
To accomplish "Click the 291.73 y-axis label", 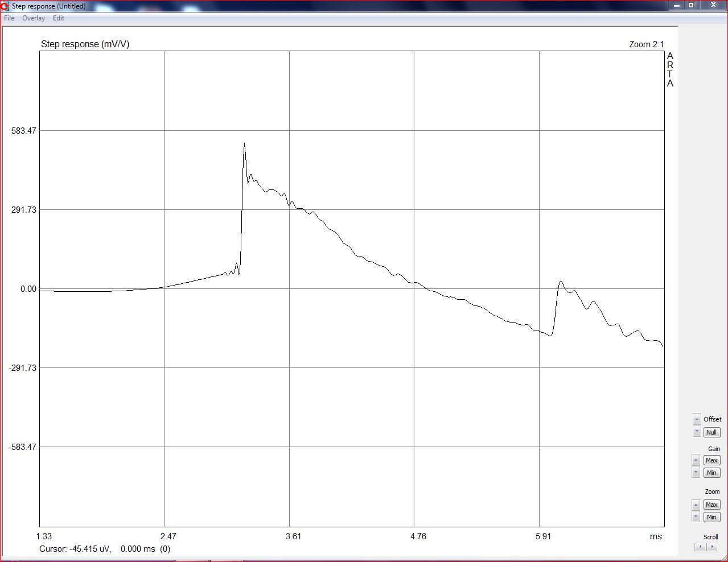I will [24, 210].
